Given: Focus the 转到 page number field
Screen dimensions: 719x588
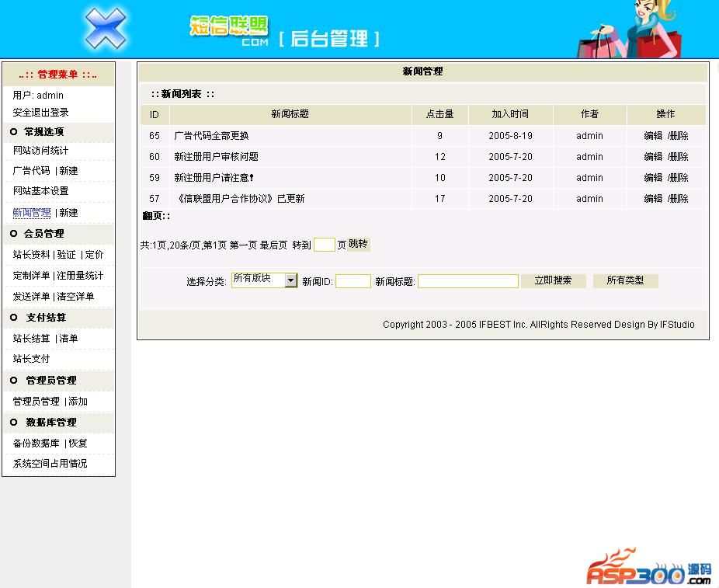Looking at the screenshot, I should click(x=325, y=245).
